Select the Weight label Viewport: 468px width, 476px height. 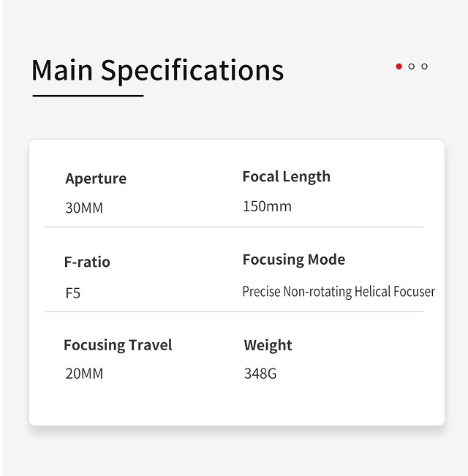(268, 345)
